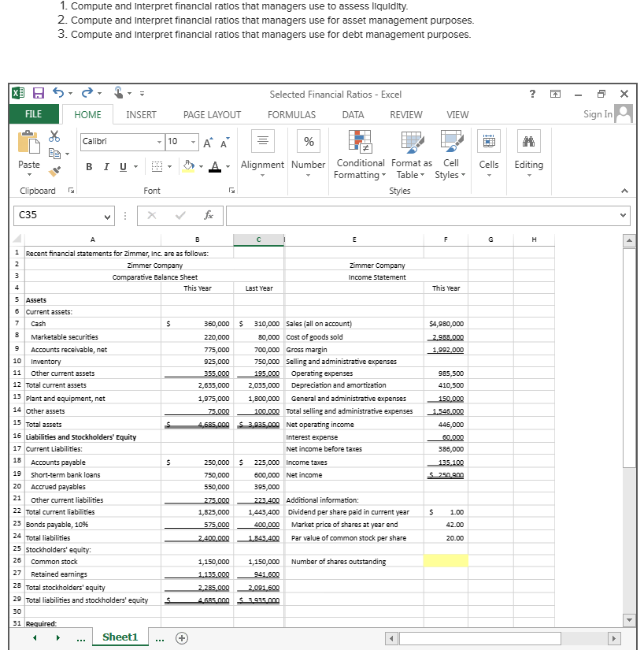Add a new worksheet with the plus button
Viewport: 644px width, 650px height.
[x=181, y=637]
